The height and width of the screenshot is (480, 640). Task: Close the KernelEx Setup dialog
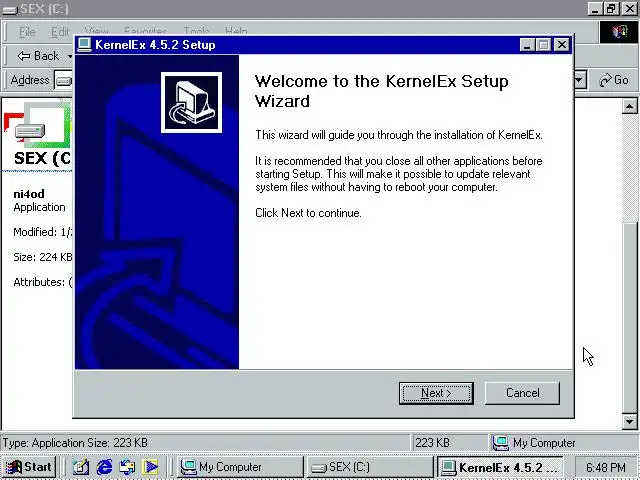pyautogui.click(x=562, y=45)
